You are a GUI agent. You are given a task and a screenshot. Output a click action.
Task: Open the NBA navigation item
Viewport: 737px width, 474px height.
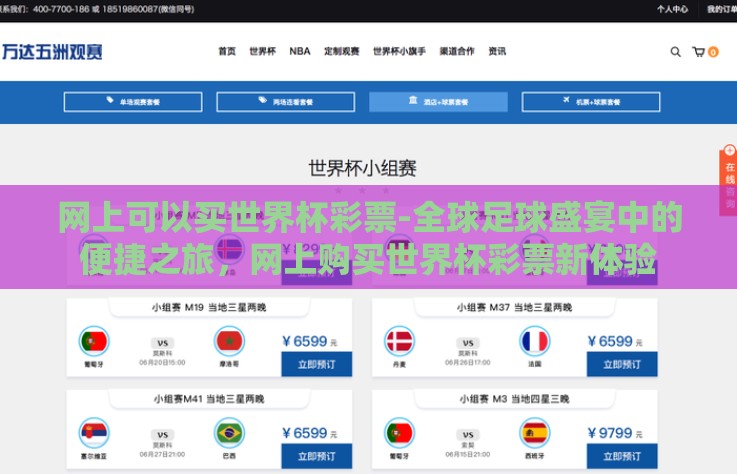point(300,51)
